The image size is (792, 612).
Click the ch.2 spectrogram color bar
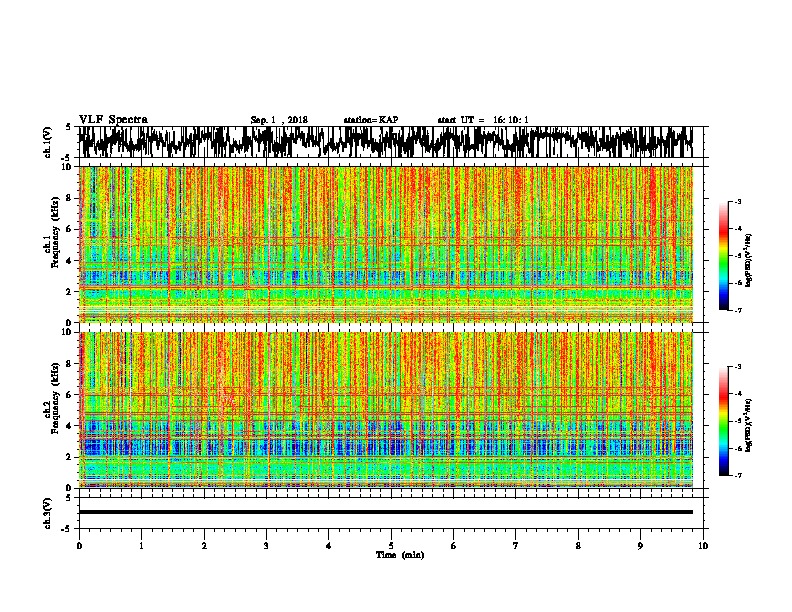click(723, 421)
